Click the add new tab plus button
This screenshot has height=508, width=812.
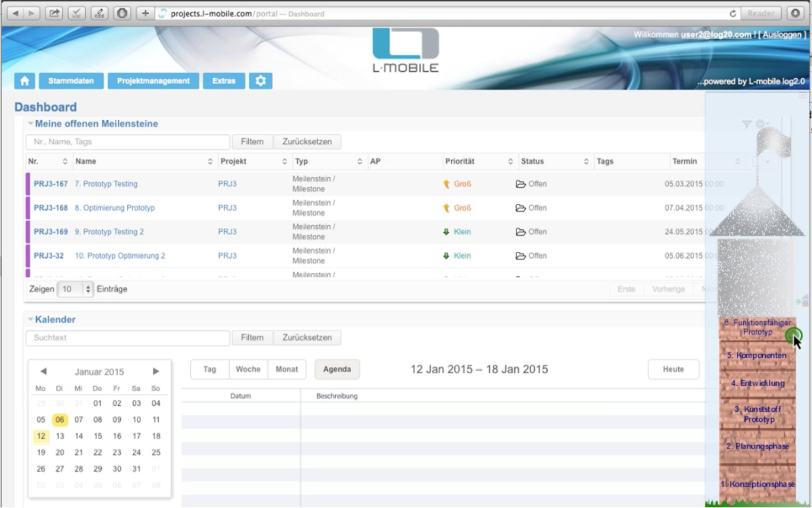(x=145, y=13)
